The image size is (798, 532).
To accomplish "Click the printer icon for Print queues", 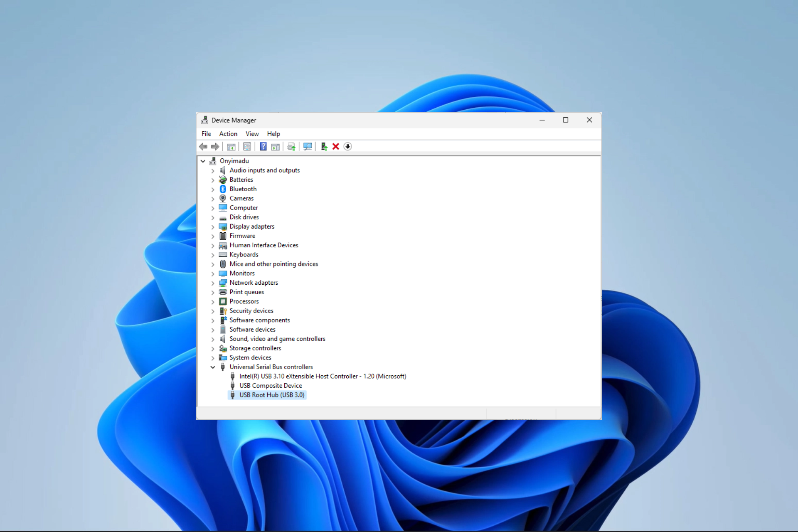I will pos(223,292).
